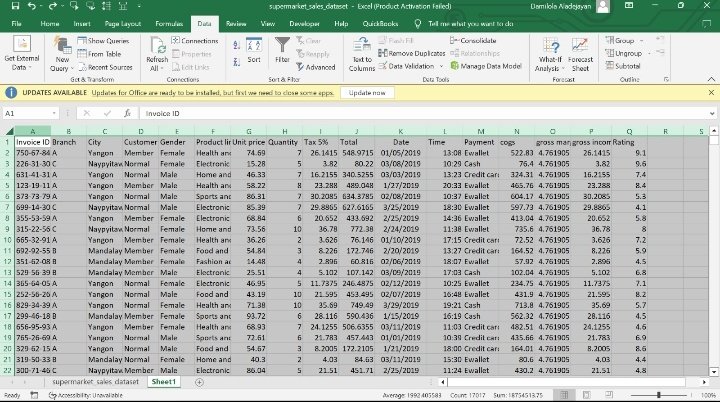This screenshot has width=720, height=402.
Task: Click Data Validation
Action: (406, 66)
